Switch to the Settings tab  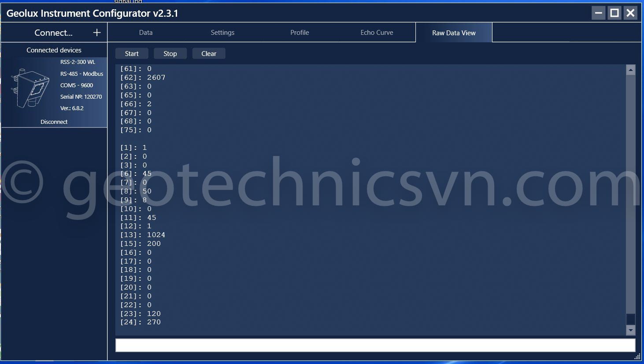click(x=222, y=33)
